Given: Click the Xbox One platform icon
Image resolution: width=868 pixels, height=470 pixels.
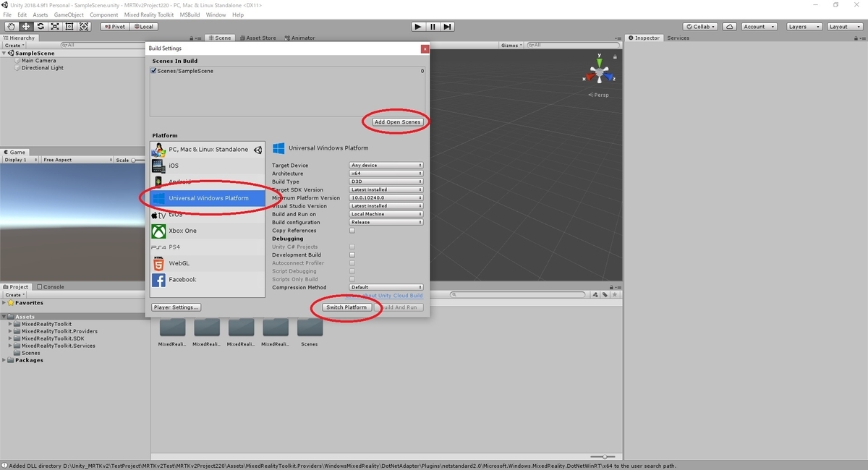Looking at the screenshot, I should click(158, 231).
